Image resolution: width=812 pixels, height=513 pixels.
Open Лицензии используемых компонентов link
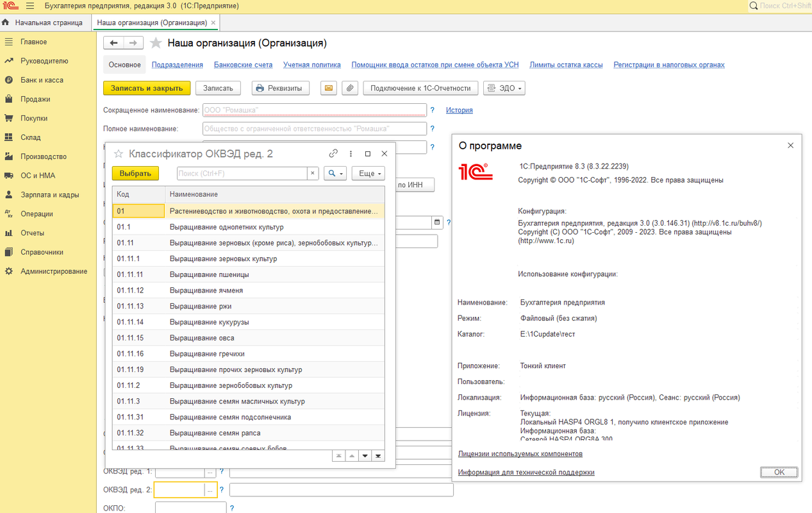(x=520, y=453)
